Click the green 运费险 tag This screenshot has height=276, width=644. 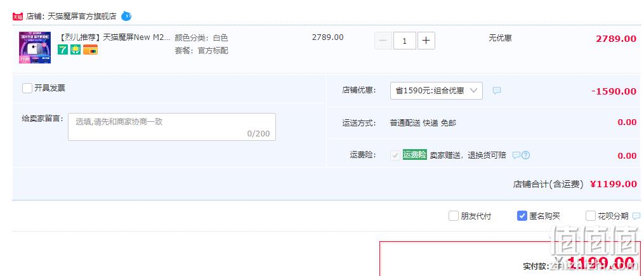click(415, 155)
